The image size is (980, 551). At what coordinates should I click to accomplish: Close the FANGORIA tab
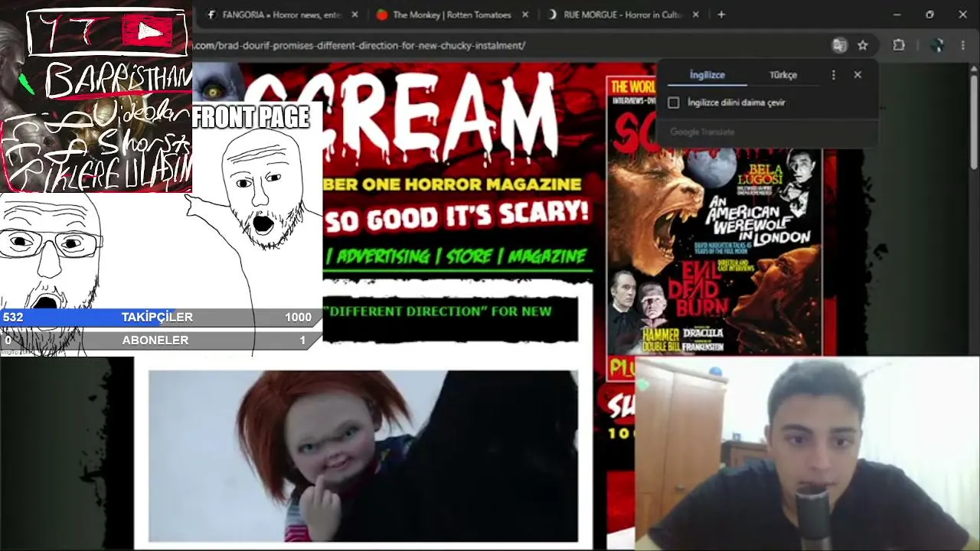click(354, 15)
